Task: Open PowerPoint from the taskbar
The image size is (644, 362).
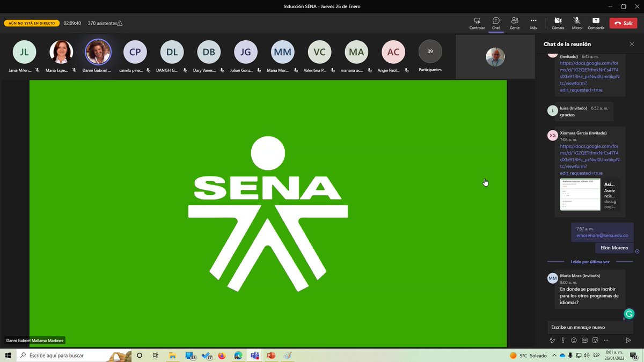Action: click(x=271, y=355)
